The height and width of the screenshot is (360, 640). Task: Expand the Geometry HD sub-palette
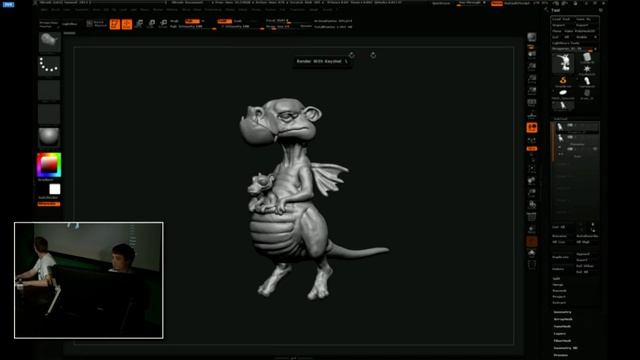[x=566, y=348]
